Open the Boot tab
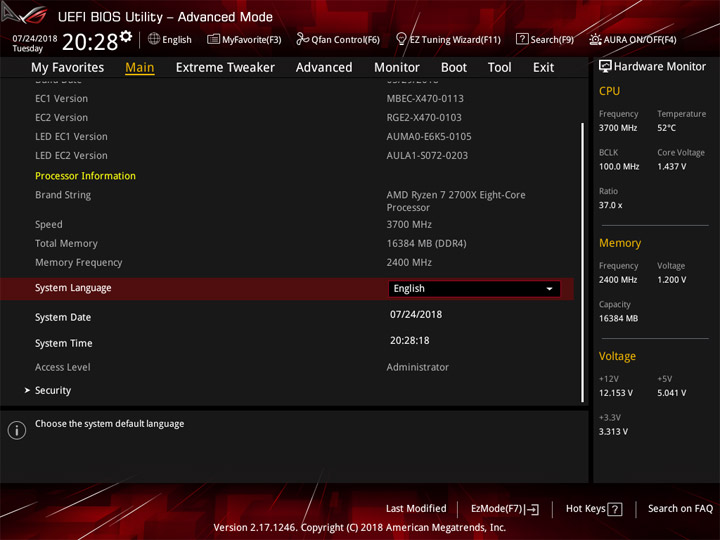 pos(454,68)
